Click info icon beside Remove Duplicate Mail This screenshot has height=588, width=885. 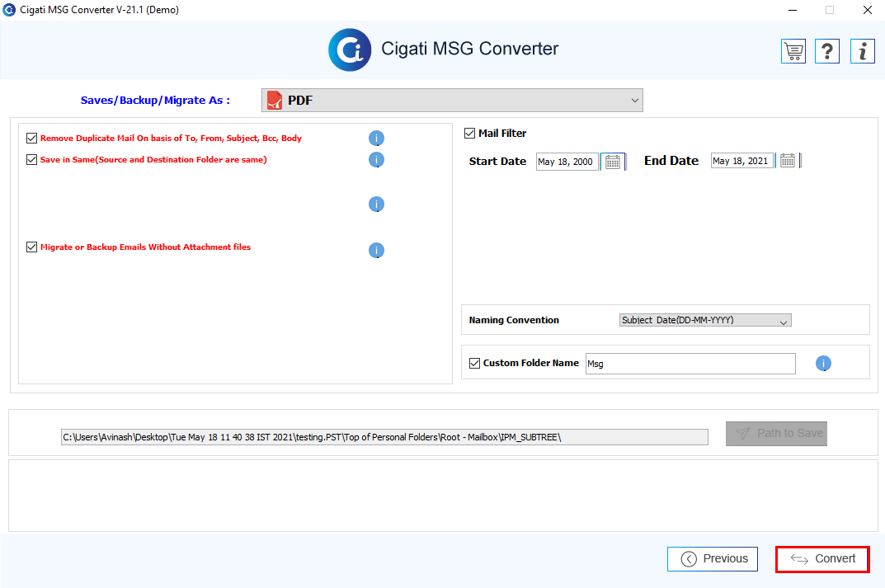point(376,139)
